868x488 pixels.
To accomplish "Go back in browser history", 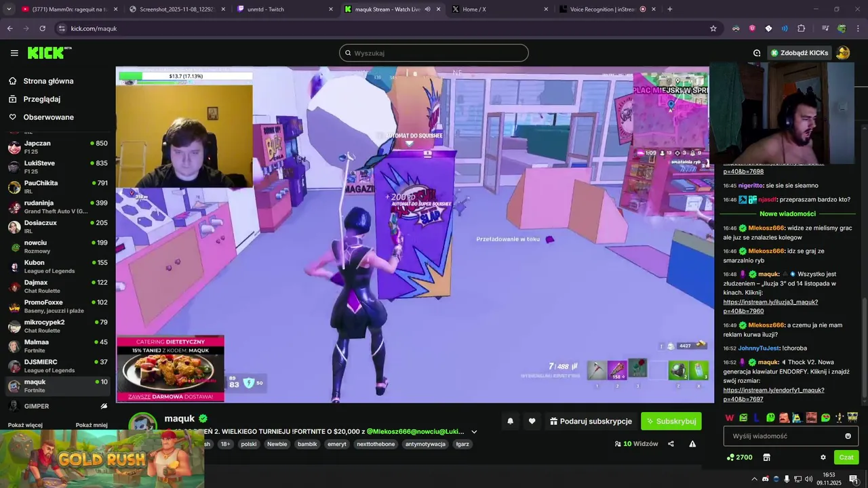I will (10, 28).
